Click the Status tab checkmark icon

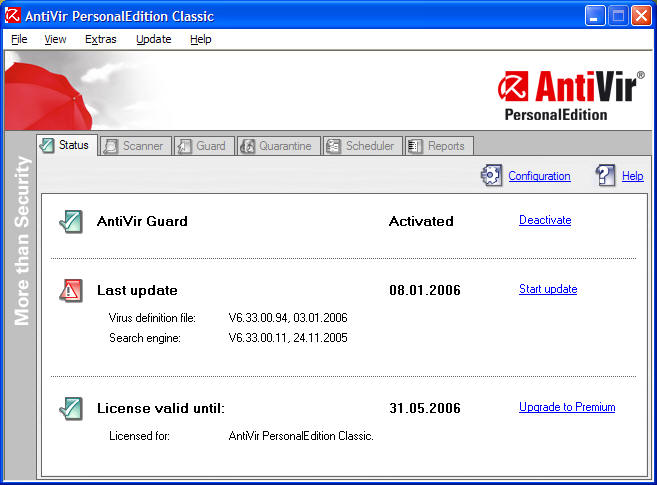(x=47, y=145)
